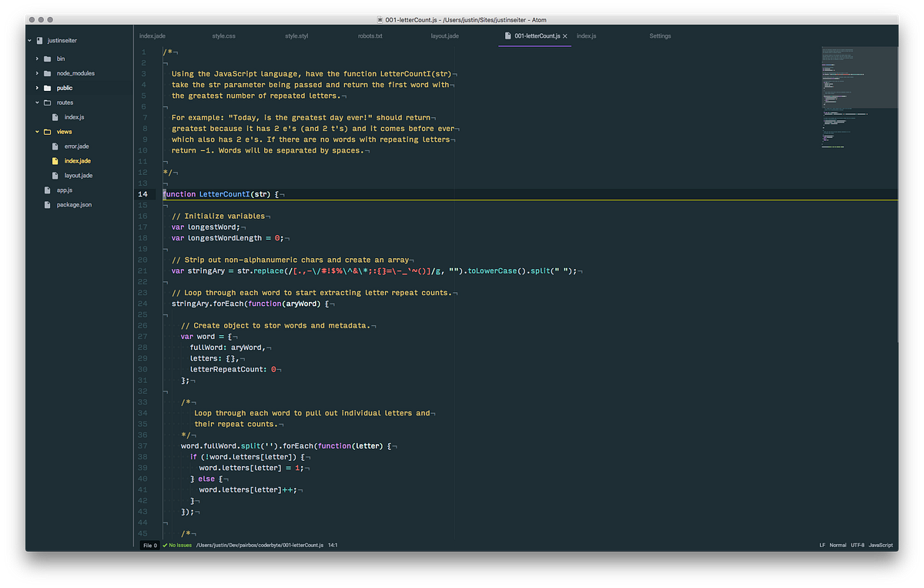Click the File 0 git status icon

[x=149, y=545]
